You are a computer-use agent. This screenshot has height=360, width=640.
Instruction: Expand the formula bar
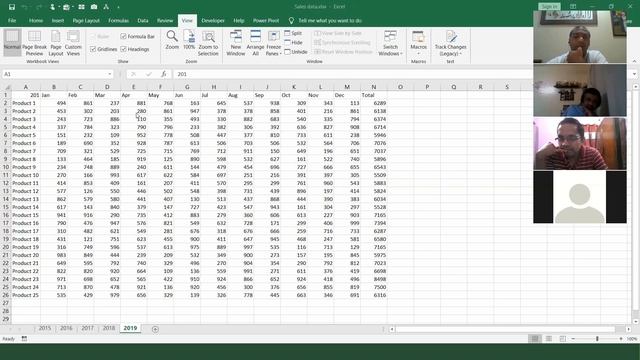tap(634, 74)
